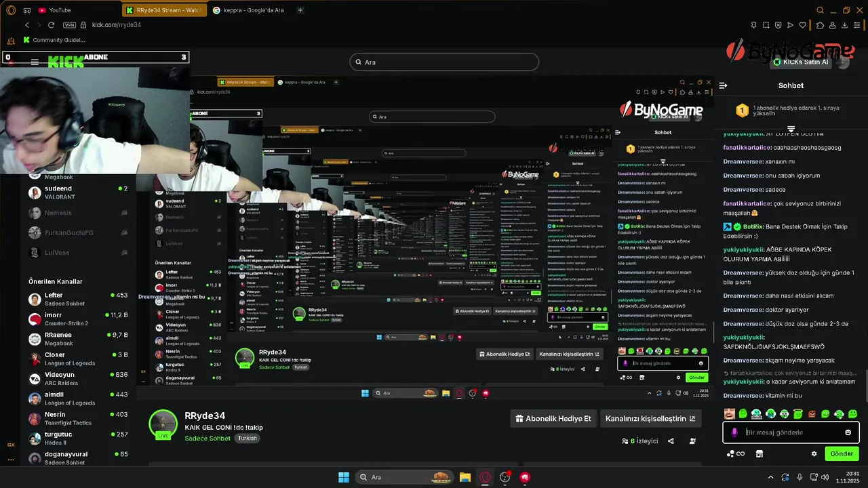Insert the streamer face emote

tap(729, 413)
